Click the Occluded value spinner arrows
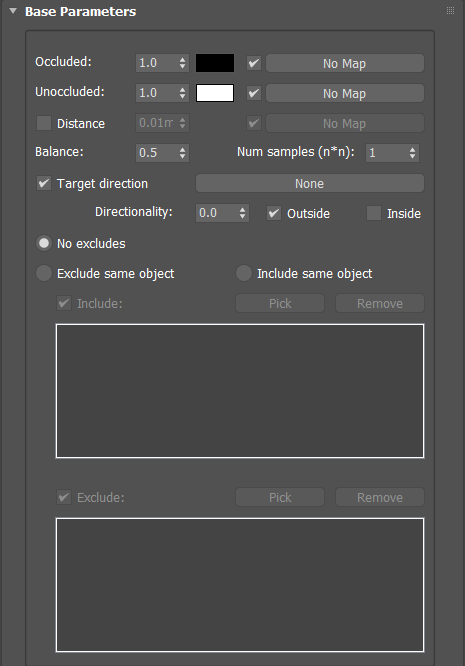This screenshot has height=666, width=465. 182,63
